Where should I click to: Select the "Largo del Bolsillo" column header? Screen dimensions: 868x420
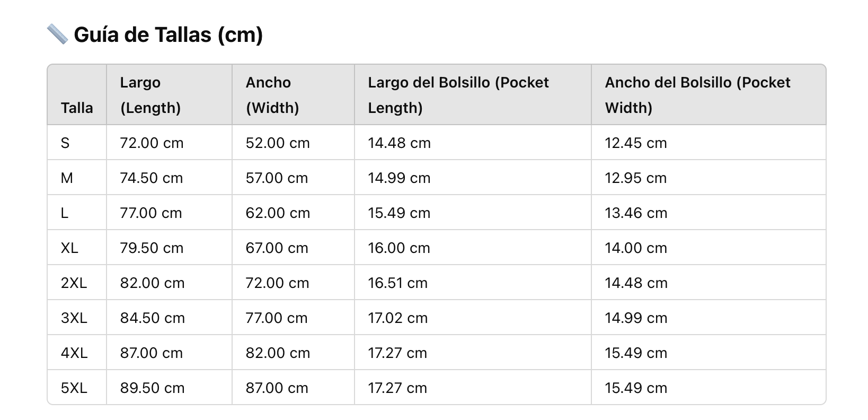pyautogui.click(x=458, y=95)
